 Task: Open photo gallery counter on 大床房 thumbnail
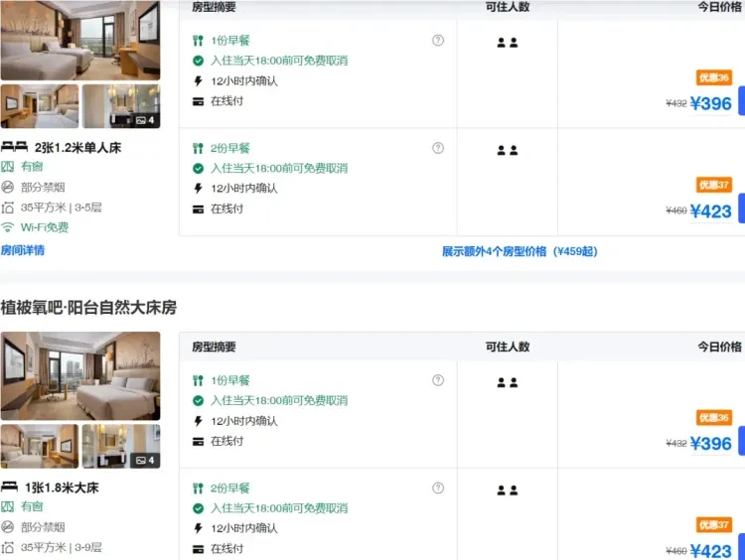pos(145,460)
